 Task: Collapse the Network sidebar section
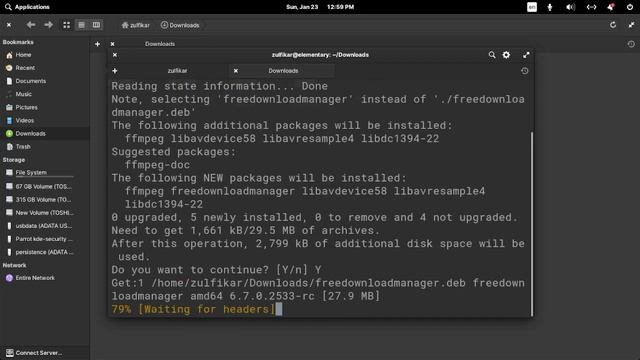14,265
